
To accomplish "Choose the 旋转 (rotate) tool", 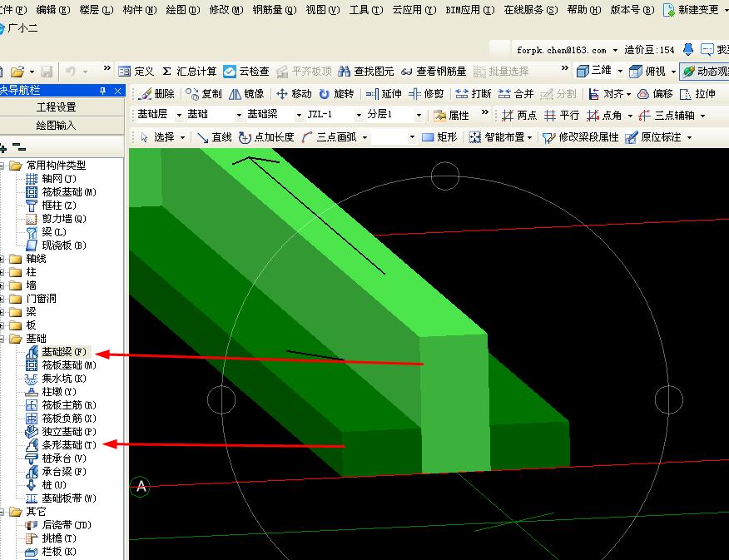I will [x=336, y=94].
